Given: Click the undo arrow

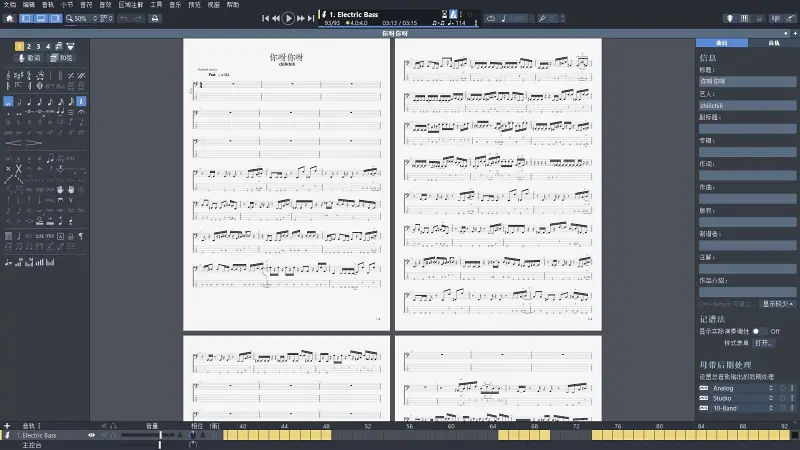Looking at the screenshot, I should 123,18.
